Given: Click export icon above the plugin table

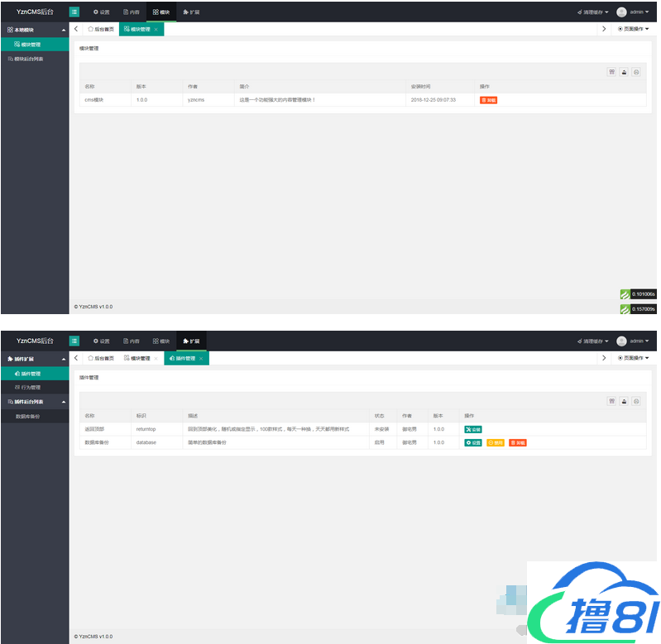Looking at the screenshot, I should coord(624,401).
